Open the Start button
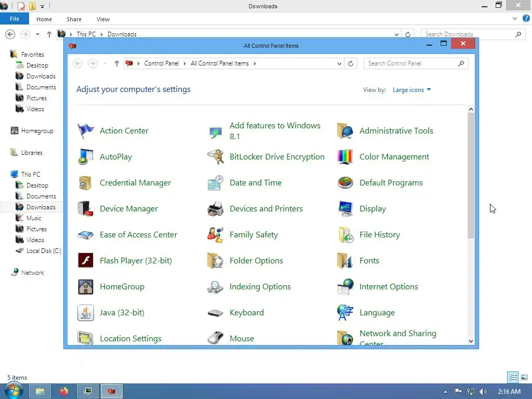Image resolution: width=532 pixels, height=399 pixels. (x=14, y=391)
